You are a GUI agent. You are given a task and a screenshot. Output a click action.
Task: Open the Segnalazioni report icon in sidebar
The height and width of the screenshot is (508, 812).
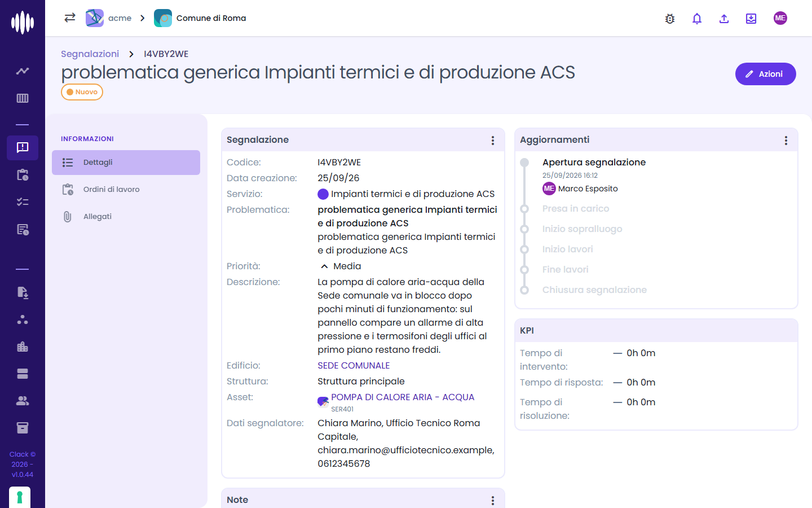pyautogui.click(x=23, y=148)
